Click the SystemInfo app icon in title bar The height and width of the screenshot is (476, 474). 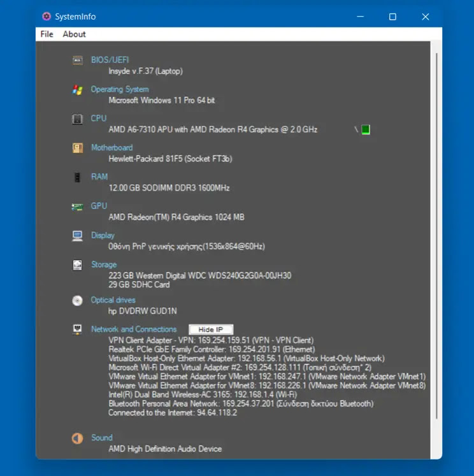point(47,17)
